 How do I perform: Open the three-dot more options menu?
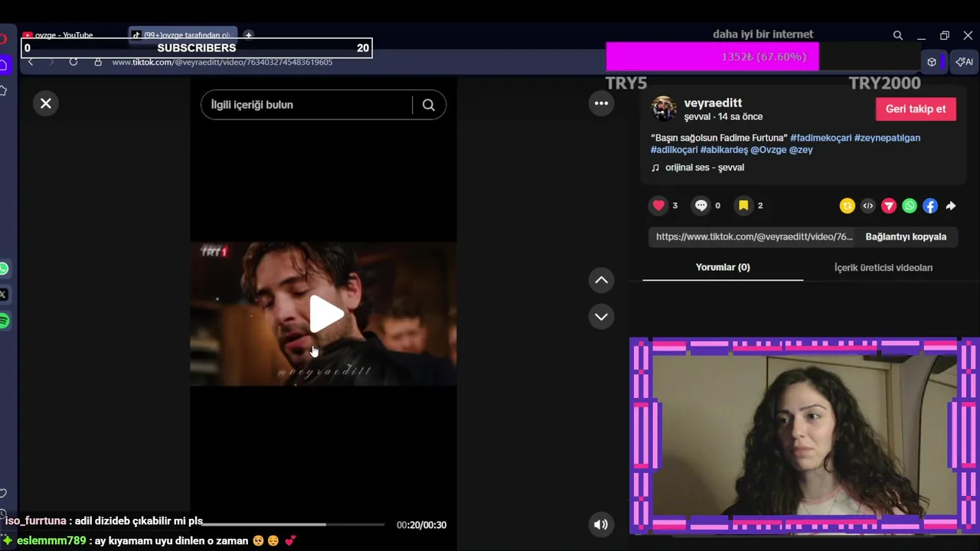(x=601, y=103)
